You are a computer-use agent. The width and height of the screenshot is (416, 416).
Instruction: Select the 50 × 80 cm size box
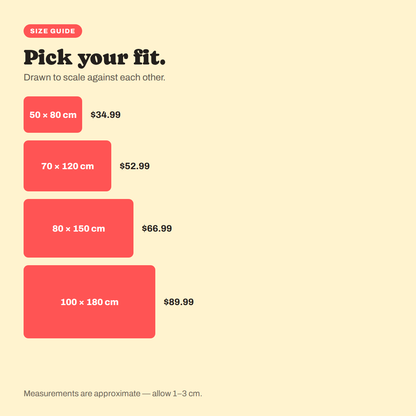(53, 115)
